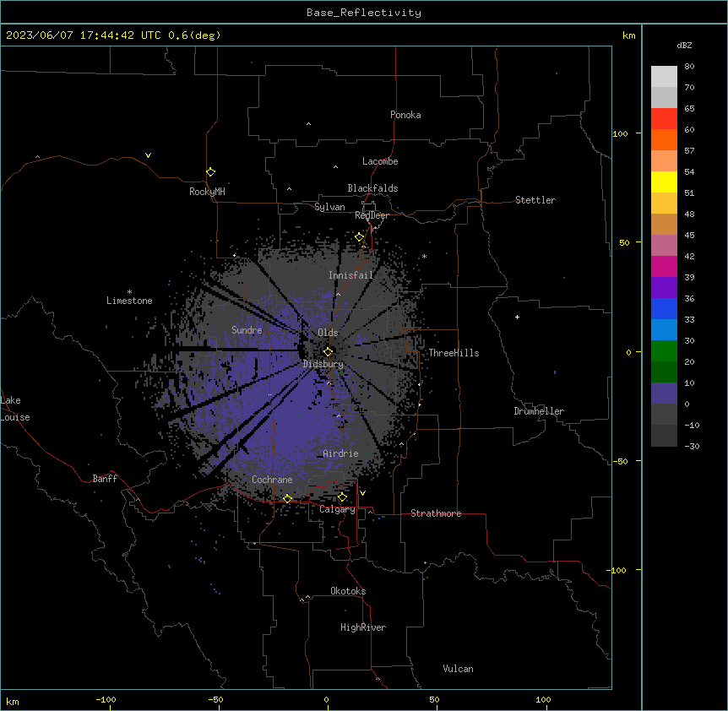Click the Sundre town label
Image resolution: width=728 pixels, height=711 pixels.
click(x=247, y=330)
